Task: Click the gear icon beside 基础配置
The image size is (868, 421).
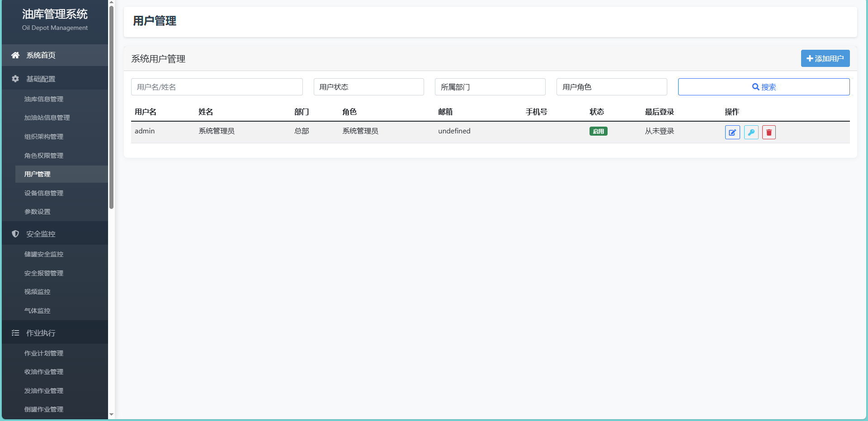Action: coord(15,79)
